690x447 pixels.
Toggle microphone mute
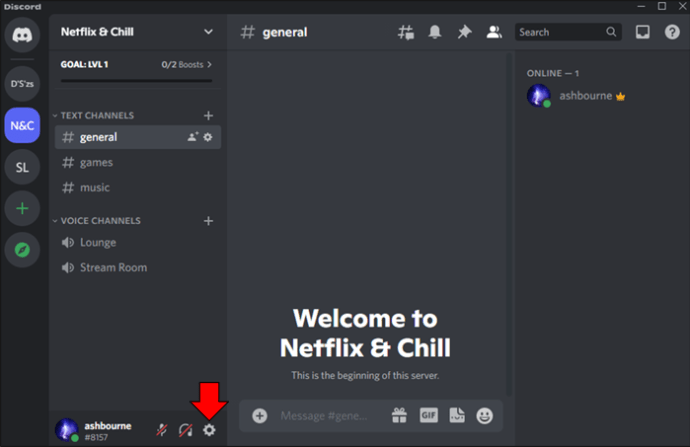[x=162, y=430]
